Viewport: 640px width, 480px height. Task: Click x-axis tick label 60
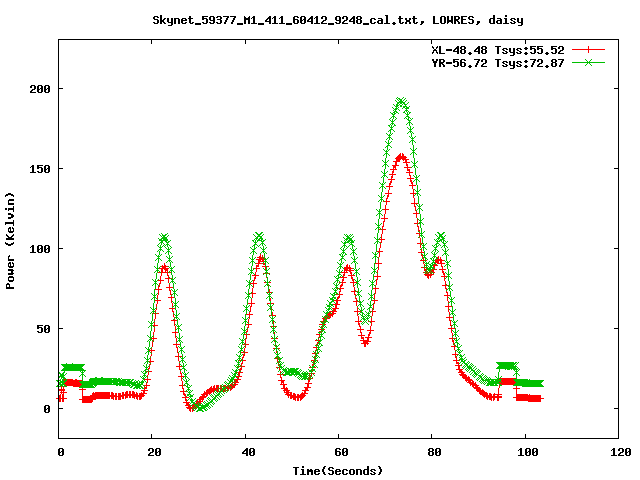[x=341, y=452]
